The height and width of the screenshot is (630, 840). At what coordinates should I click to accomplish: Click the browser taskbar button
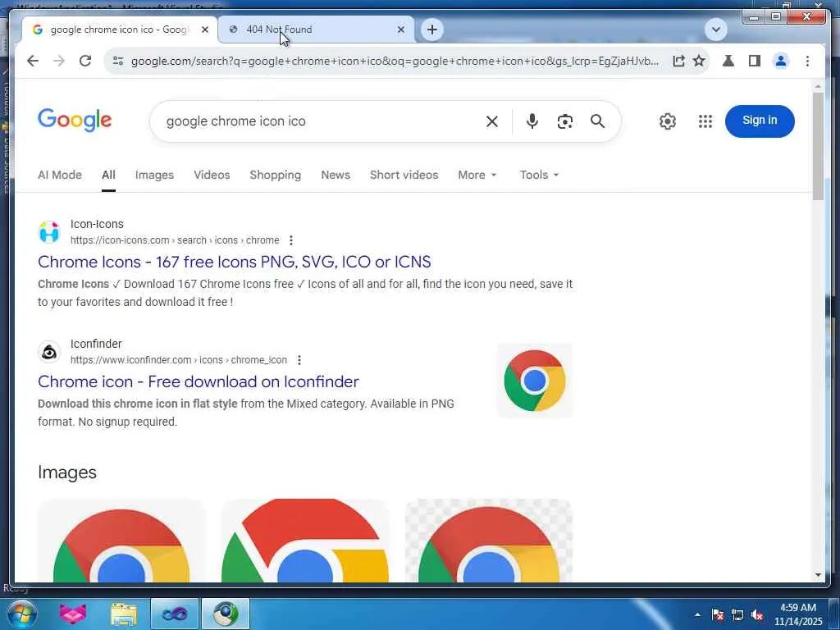point(226,614)
